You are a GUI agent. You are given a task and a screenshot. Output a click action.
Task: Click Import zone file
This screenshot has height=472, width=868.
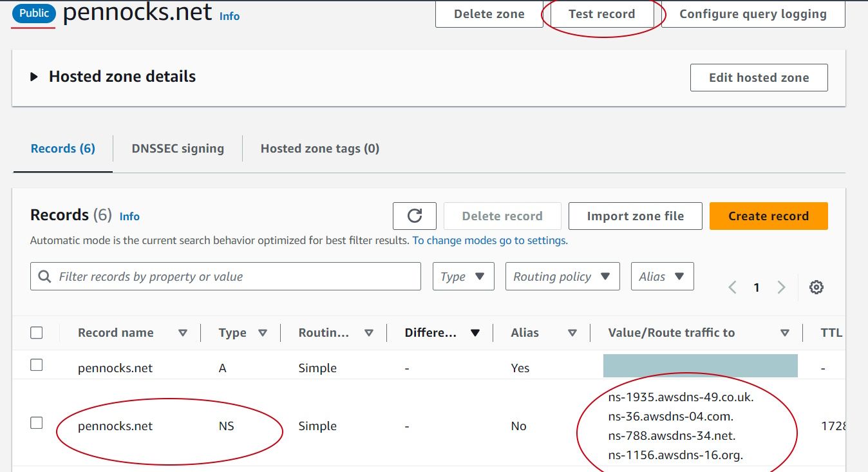(x=636, y=216)
